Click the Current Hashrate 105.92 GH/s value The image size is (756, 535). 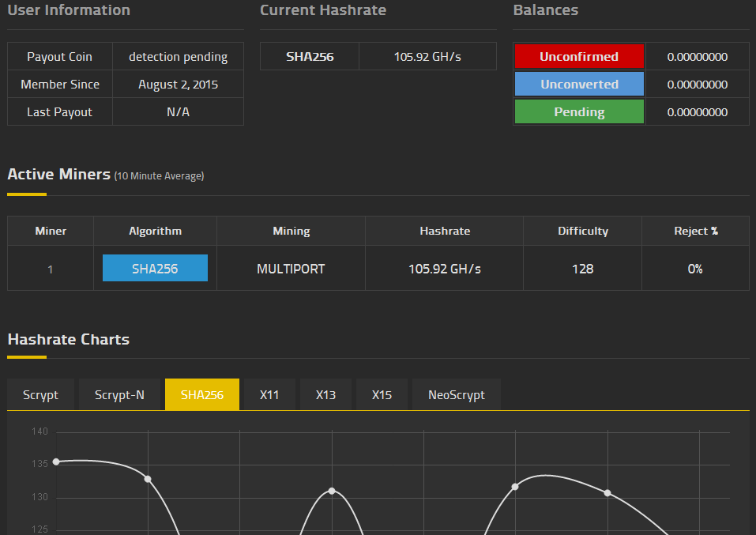coord(427,56)
